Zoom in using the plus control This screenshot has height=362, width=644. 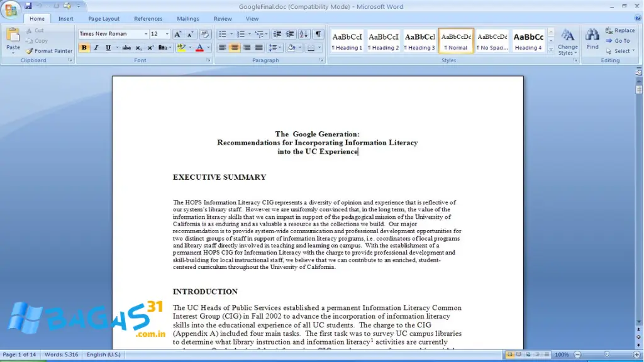pos(636,354)
